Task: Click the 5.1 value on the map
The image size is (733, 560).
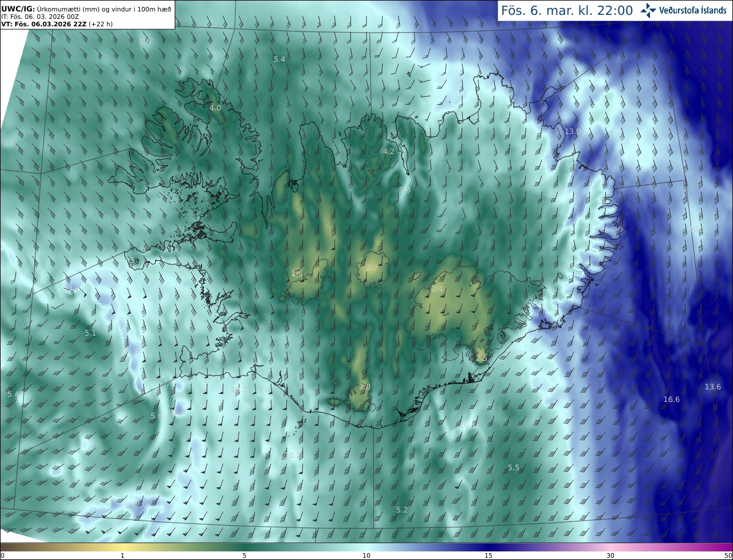Action: (x=90, y=333)
